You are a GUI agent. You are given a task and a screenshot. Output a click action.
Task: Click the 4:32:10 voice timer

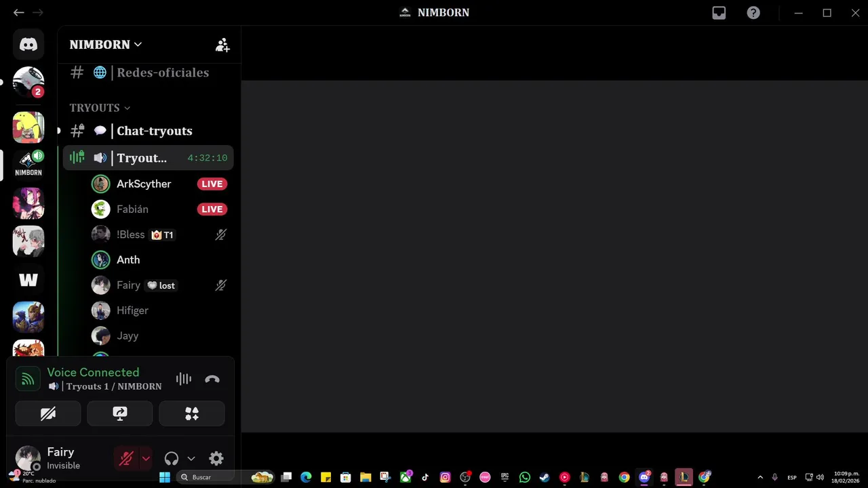point(208,158)
